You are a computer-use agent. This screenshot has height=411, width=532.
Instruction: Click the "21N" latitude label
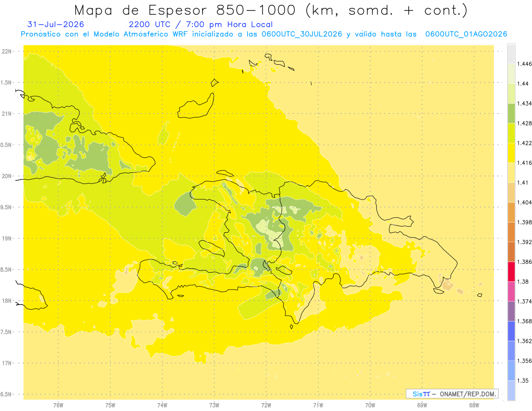[7, 114]
